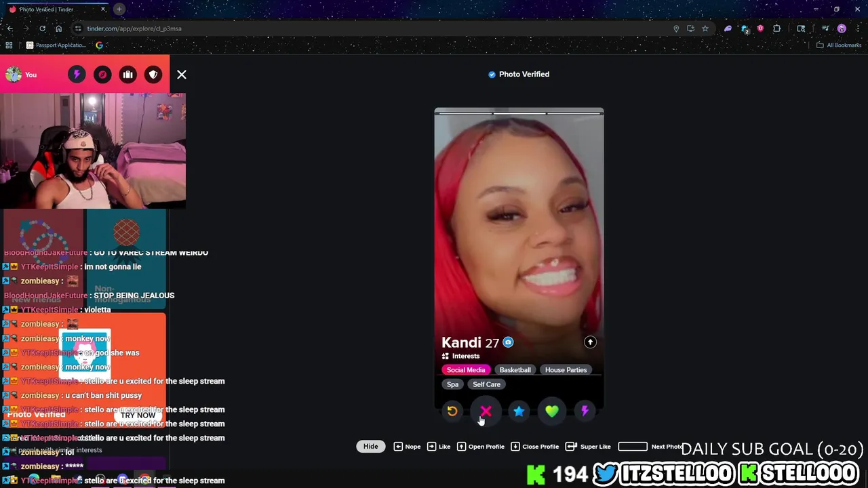
Task: Open Kandi's profile with the up arrow icon
Action: [590, 342]
